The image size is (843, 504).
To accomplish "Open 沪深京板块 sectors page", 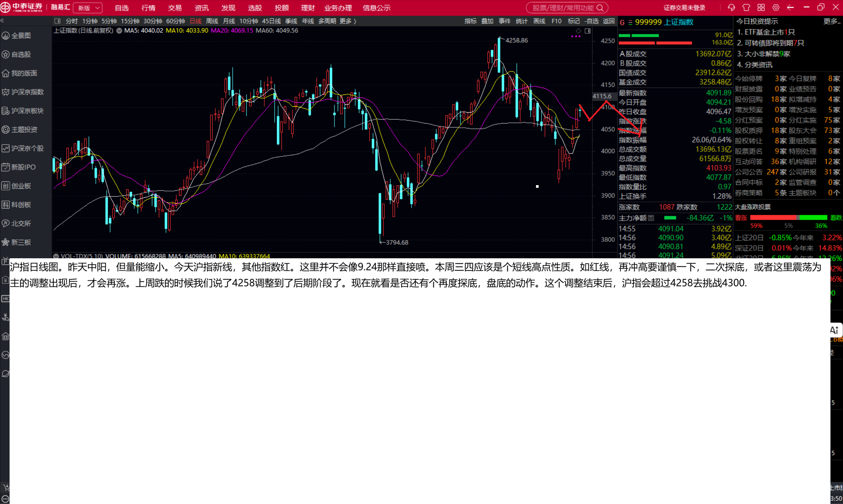I will [x=23, y=111].
